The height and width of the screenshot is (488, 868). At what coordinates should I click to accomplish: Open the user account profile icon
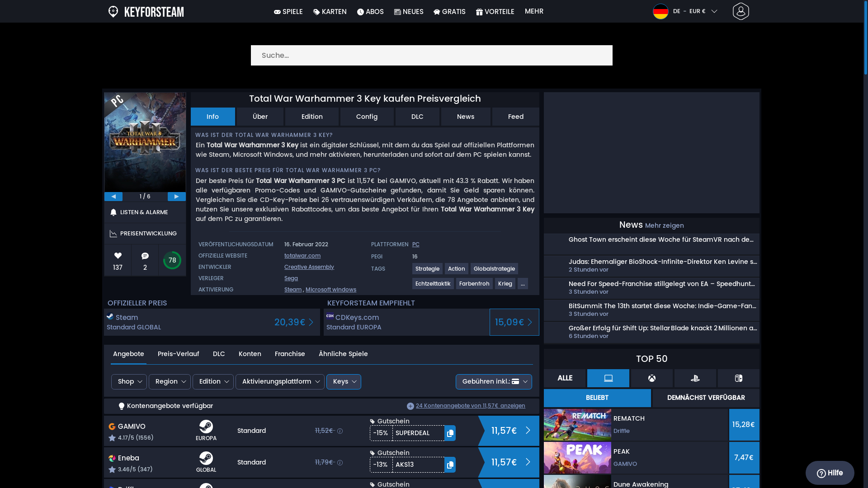741,11
